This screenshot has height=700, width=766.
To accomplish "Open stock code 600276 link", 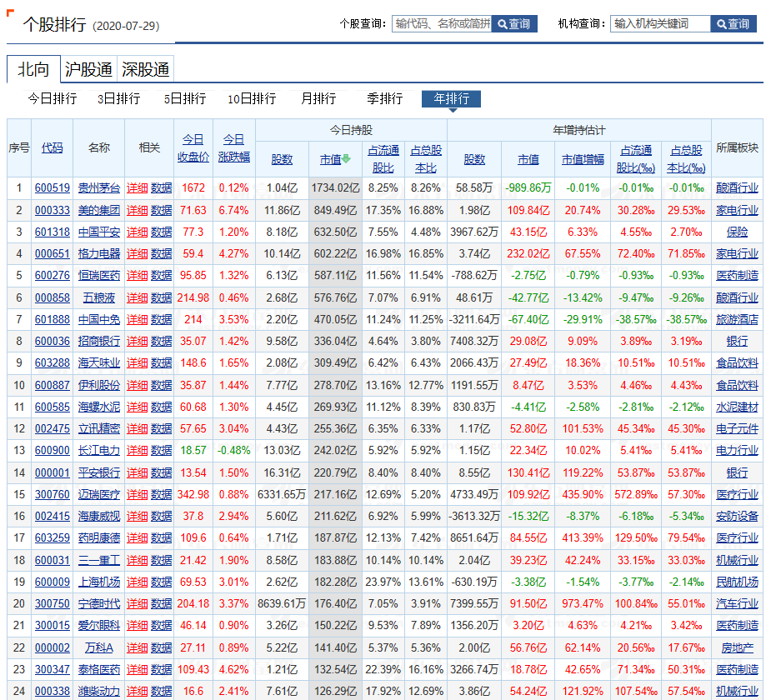I will 53,276.
